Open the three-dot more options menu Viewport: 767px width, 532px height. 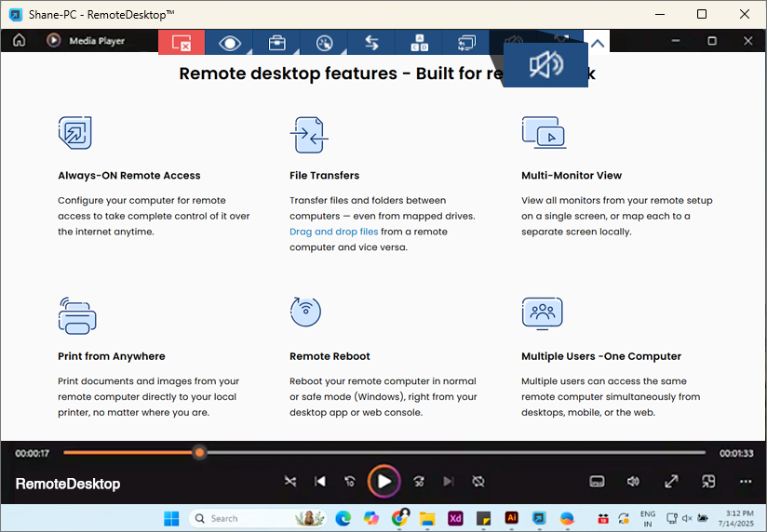click(x=745, y=481)
